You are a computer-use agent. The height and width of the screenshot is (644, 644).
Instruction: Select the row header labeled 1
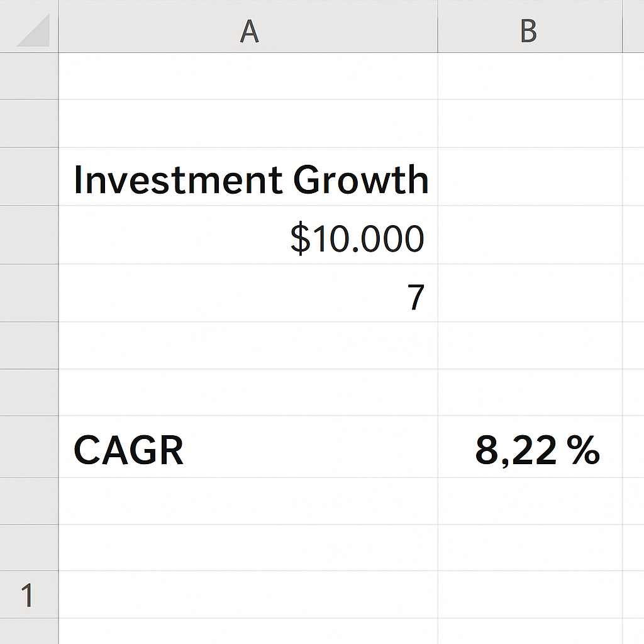click(x=29, y=594)
